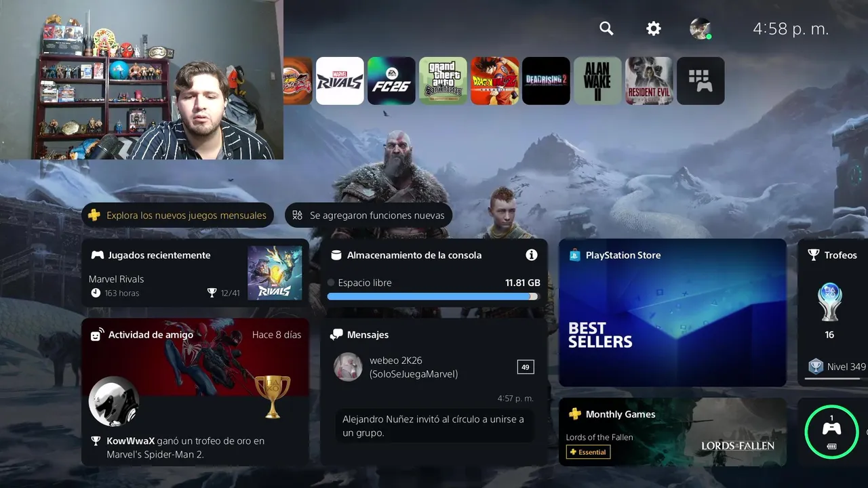The width and height of the screenshot is (868, 488).
Task: Select 'Explora los nuevos juegos mensuales' pill
Action: [178, 216]
